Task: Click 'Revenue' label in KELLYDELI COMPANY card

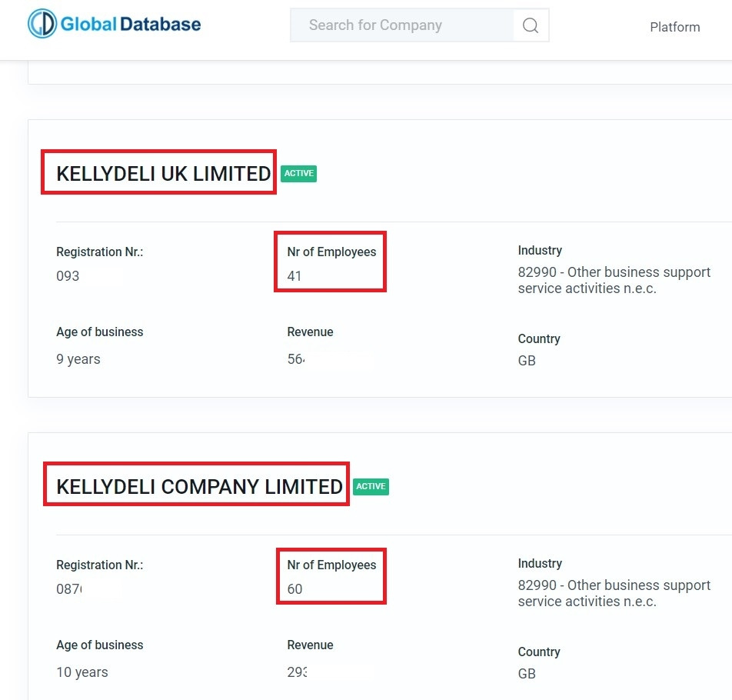Action: (x=310, y=645)
